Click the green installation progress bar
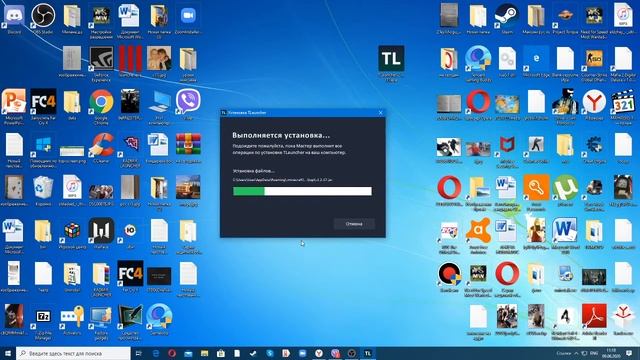The image size is (640, 360). tap(302, 191)
